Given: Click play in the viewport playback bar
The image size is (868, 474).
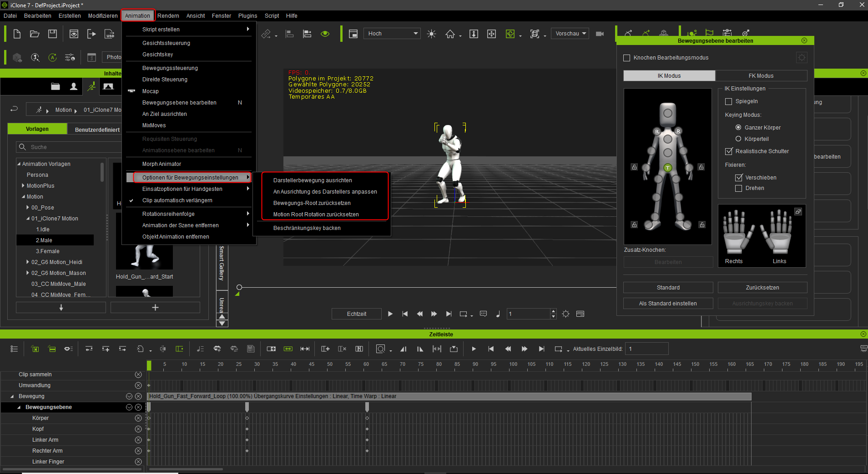Looking at the screenshot, I should (390, 314).
